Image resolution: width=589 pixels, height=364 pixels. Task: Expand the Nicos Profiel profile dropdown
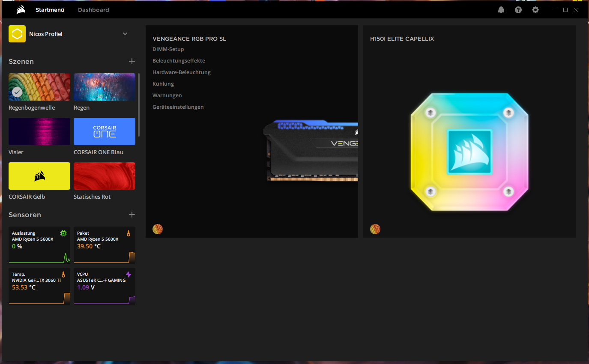pyautogui.click(x=125, y=34)
